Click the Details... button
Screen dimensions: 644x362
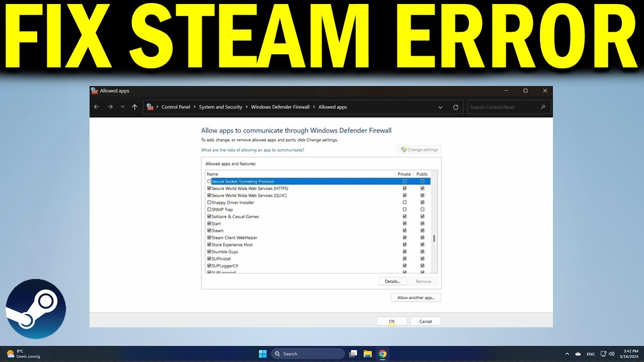392,282
